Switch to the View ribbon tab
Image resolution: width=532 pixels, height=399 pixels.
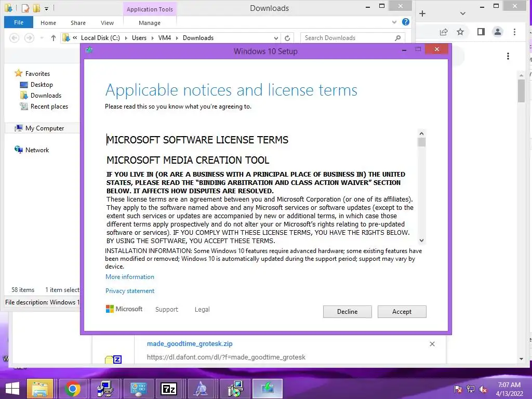pyautogui.click(x=107, y=23)
